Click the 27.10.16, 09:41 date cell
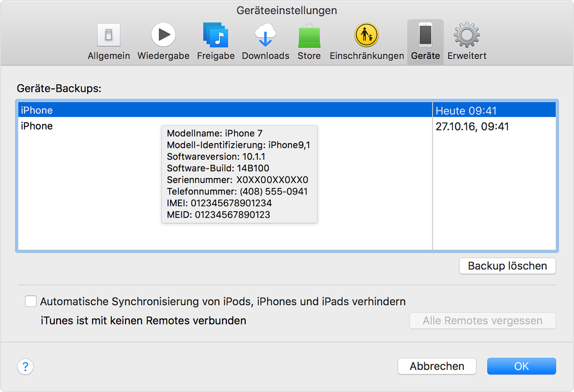Image resolution: width=574 pixels, height=392 pixels. tap(494, 126)
